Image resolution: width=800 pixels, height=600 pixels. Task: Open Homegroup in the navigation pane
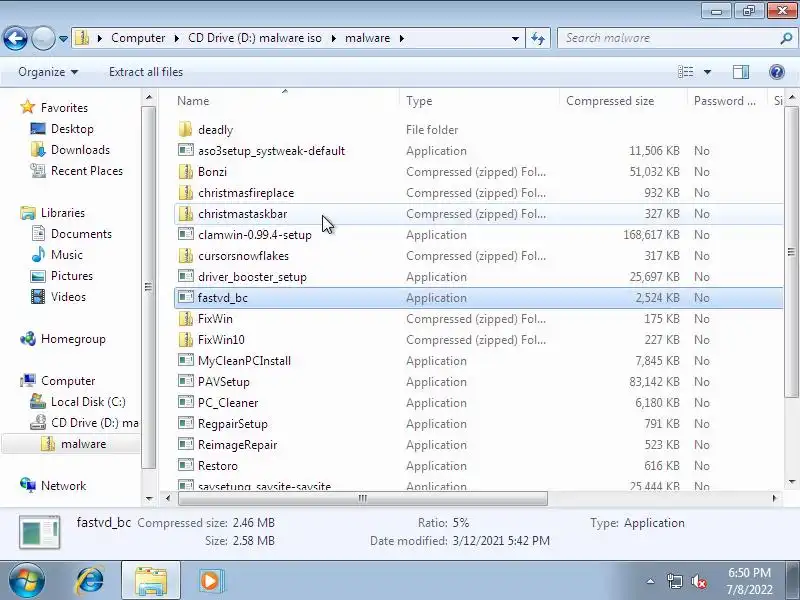click(73, 339)
